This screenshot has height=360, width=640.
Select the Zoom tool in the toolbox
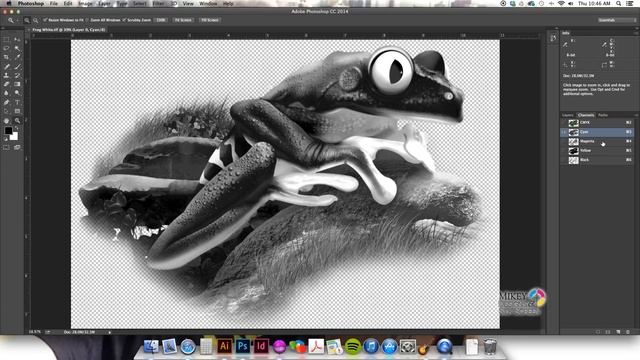pyautogui.click(x=17, y=120)
